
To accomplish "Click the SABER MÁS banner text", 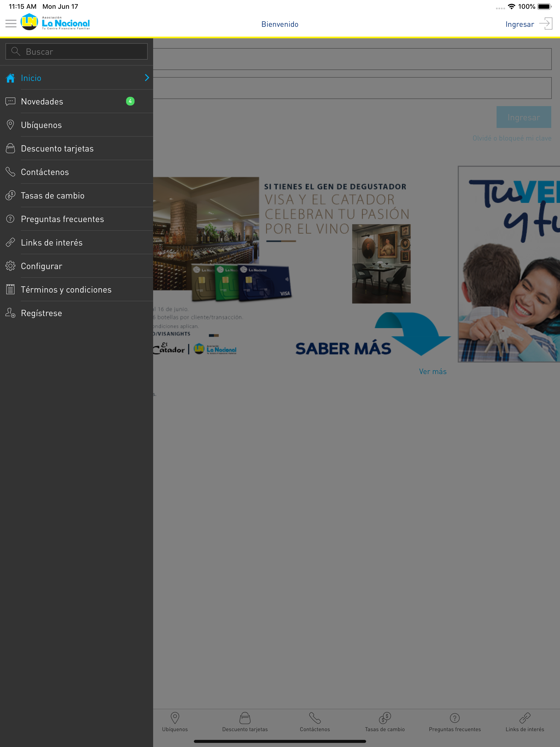I will 343,349.
